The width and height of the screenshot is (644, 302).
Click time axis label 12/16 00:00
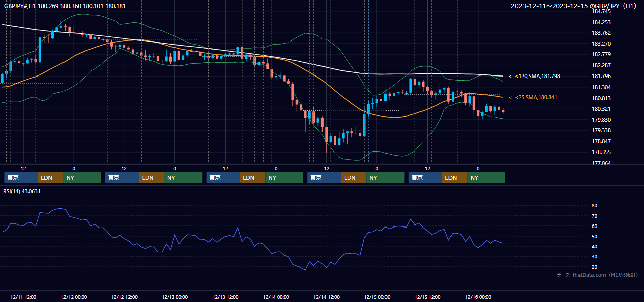478,297
